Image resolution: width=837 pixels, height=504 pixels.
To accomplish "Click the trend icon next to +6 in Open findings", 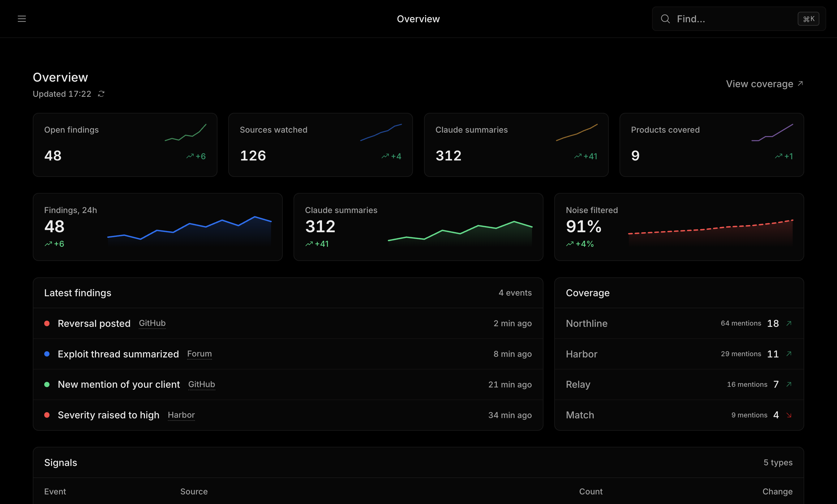I will (190, 156).
